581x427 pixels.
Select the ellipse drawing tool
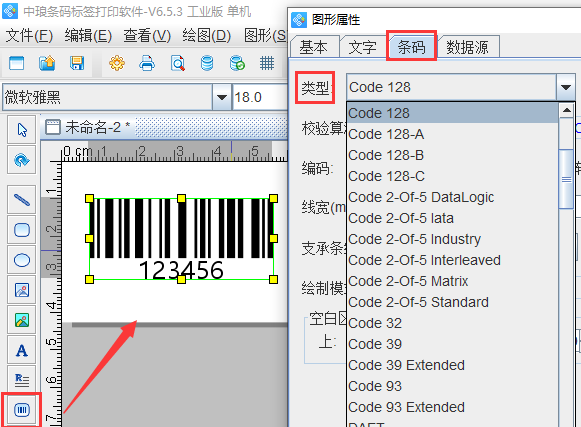[22, 260]
